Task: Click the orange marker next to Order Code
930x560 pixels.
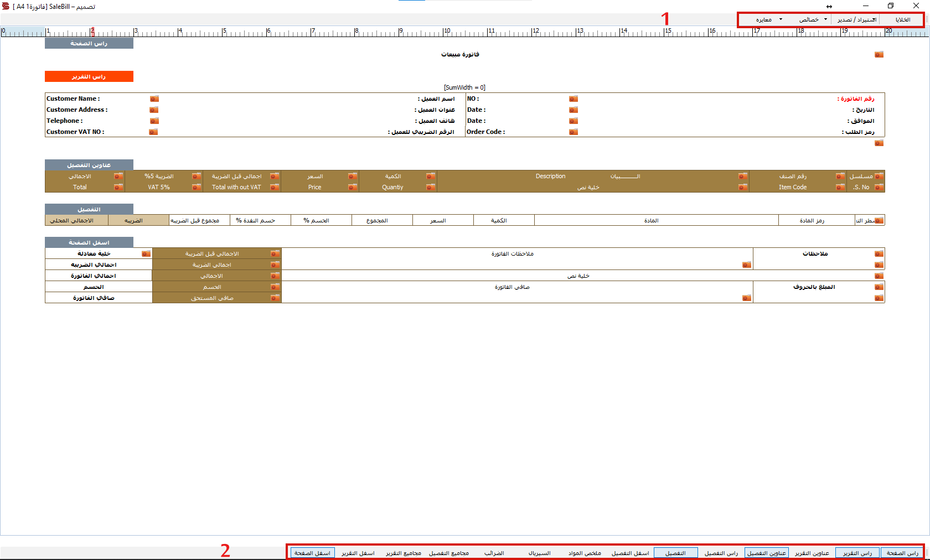Action: (573, 132)
